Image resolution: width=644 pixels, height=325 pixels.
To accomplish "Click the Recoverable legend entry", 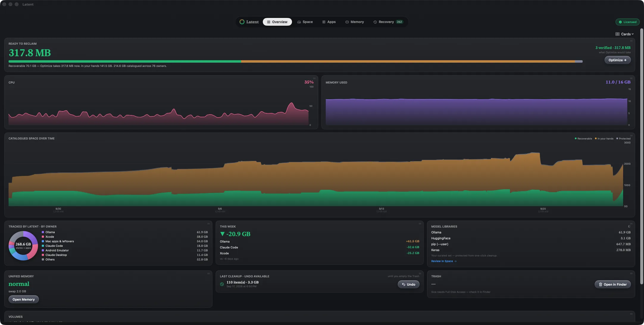I will coord(583,139).
